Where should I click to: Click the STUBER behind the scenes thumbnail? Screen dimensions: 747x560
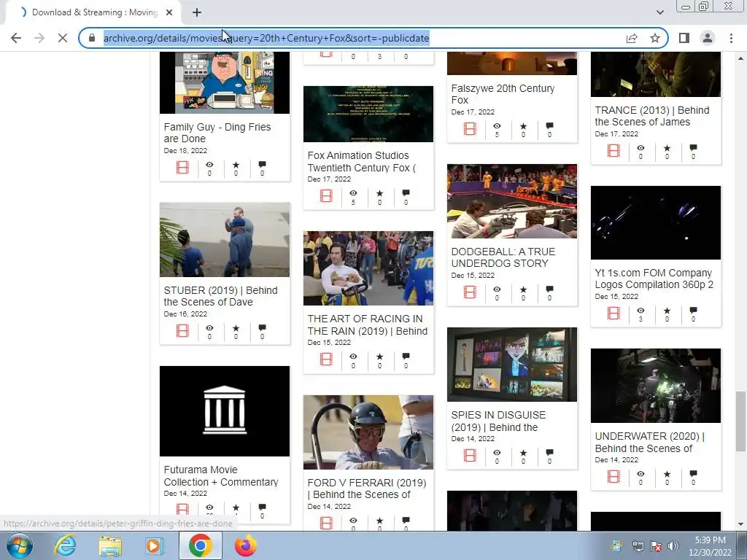(225, 239)
